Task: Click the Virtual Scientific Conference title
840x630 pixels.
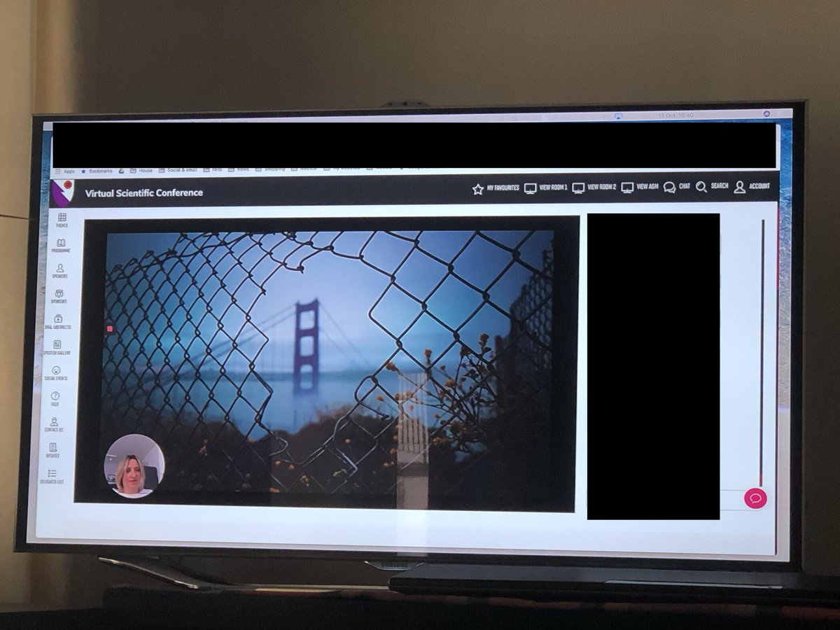Action: [144, 192]
